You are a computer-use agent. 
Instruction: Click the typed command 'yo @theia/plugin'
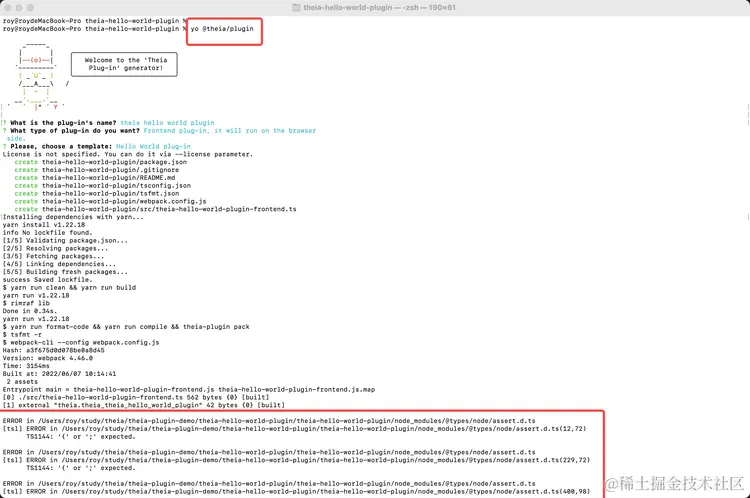coord(222,29)
